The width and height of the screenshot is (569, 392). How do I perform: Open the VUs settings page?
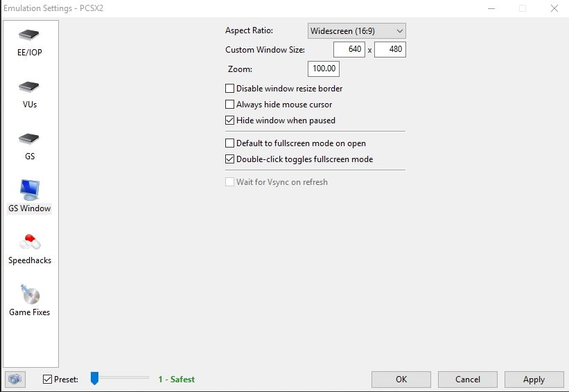tap(29, 95)
